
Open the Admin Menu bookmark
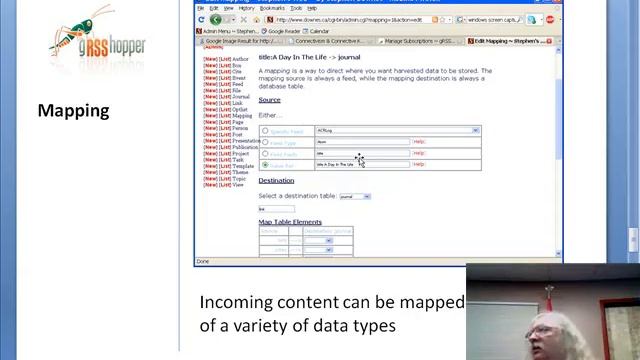point(227,31)
